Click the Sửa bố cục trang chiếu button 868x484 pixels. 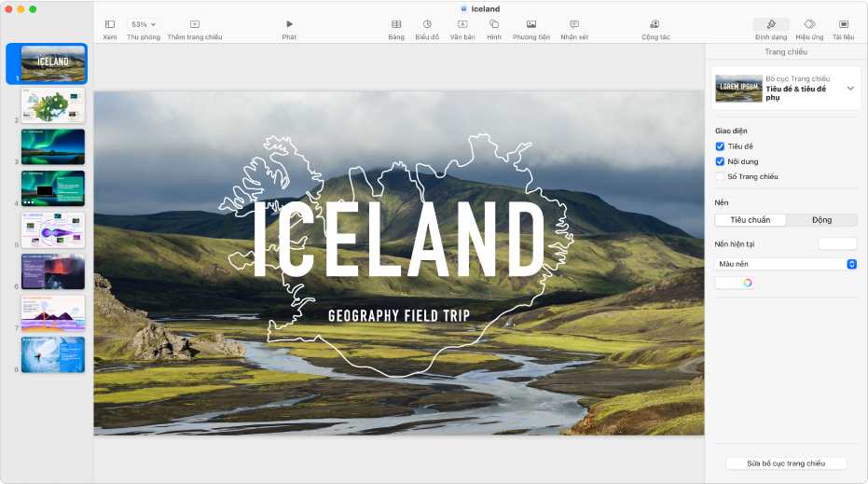click(786, 463)
